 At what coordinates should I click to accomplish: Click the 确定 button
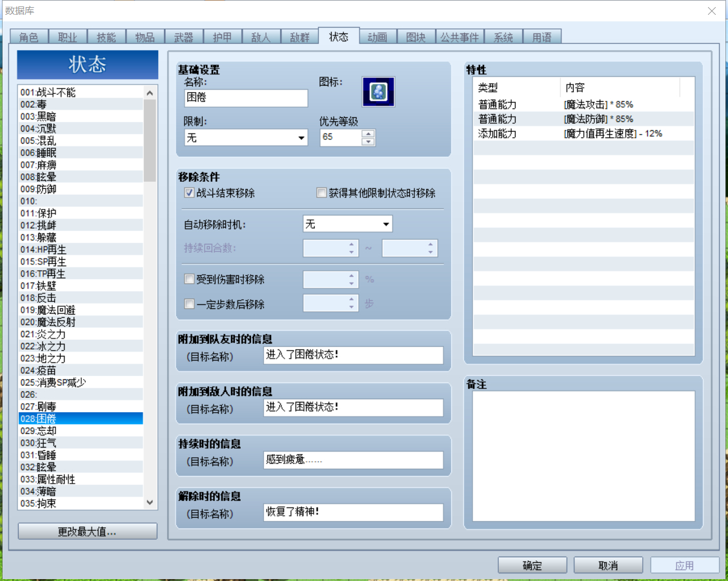tap(532, 566)
